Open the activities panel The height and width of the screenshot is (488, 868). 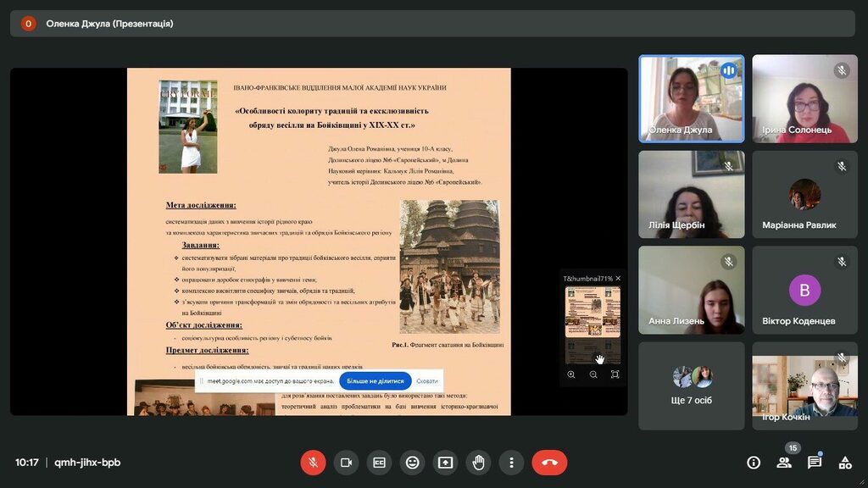(x=845, y=462)
